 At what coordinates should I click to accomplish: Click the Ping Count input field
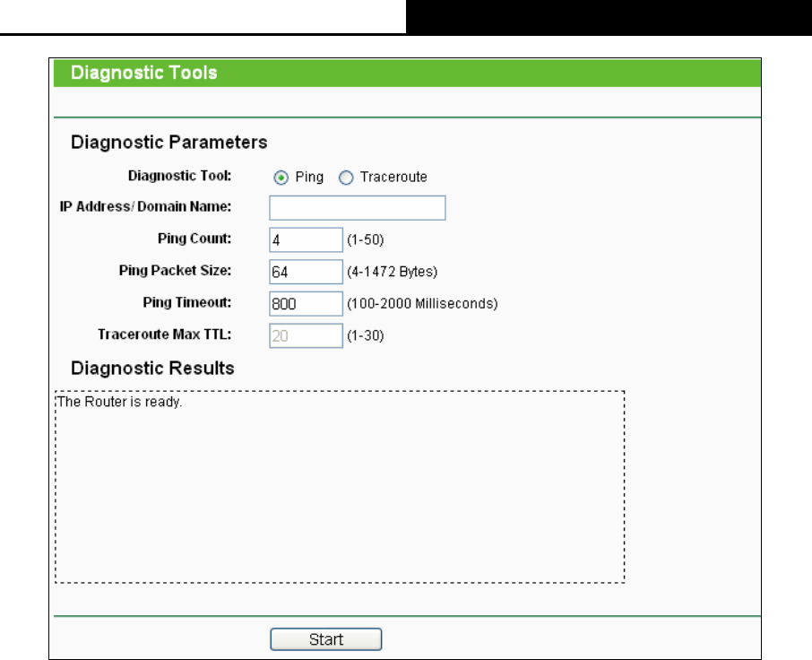click(306, 239)
